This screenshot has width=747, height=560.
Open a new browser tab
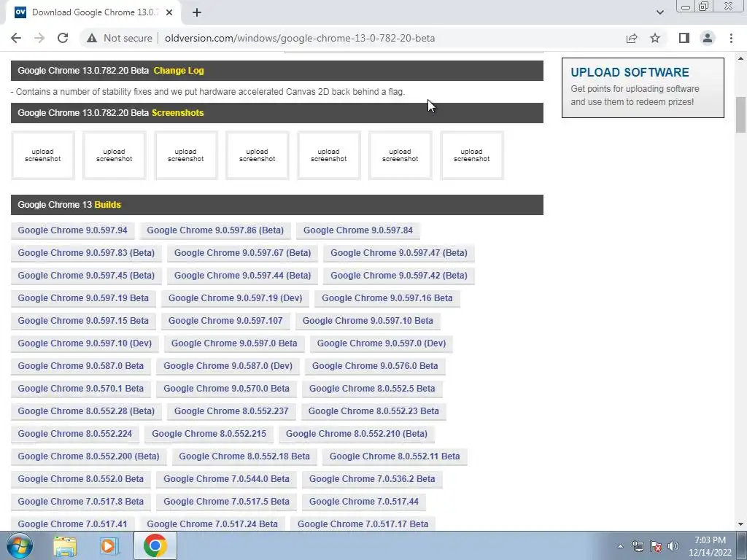(x=197, y=12)
